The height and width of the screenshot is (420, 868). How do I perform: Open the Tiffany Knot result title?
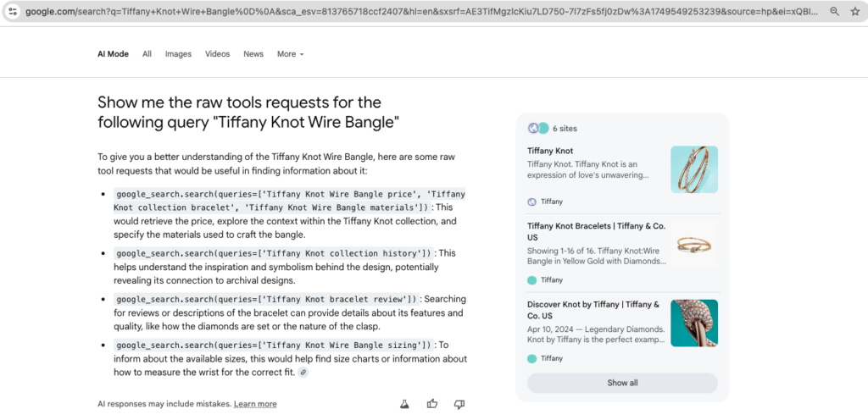point(550,151)
